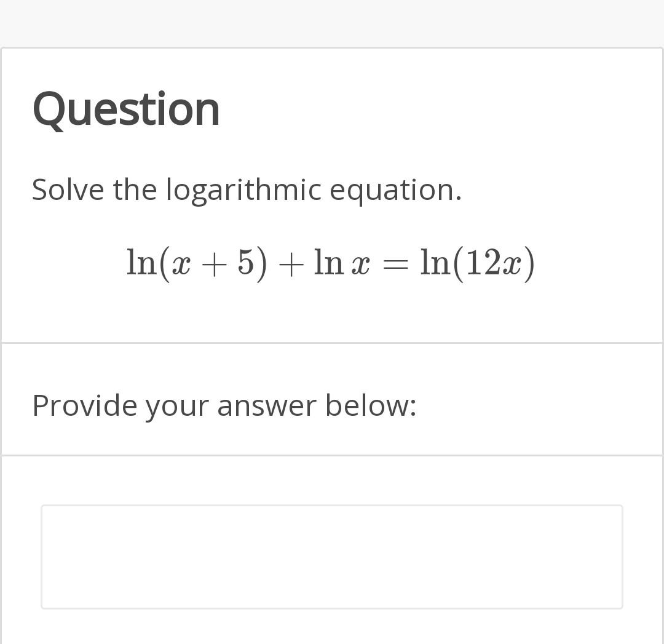Click the ln(12x) term on the right side
Viewport: 664px width, 644px height.
[476, 263]
